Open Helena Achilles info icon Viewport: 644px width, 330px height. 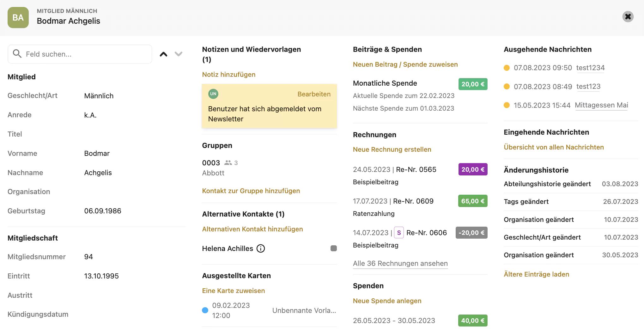[261, 249]
